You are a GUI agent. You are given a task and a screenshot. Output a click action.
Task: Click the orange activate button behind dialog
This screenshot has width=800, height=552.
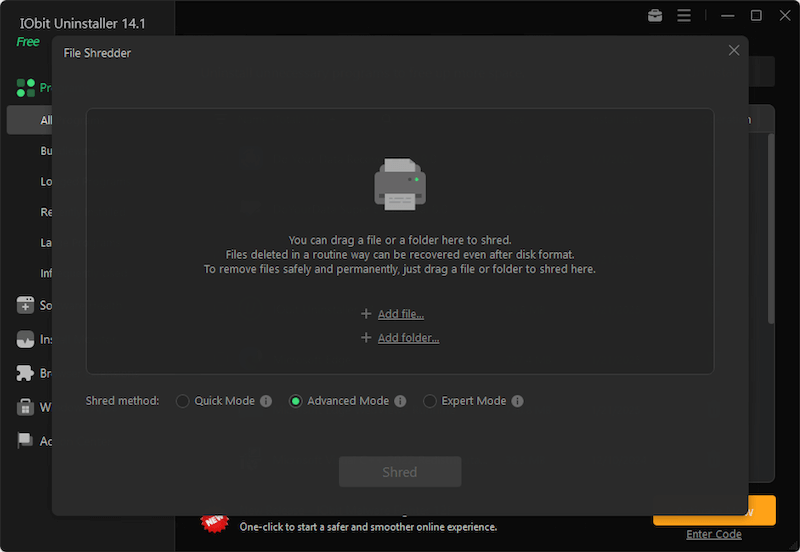(762, 510)
